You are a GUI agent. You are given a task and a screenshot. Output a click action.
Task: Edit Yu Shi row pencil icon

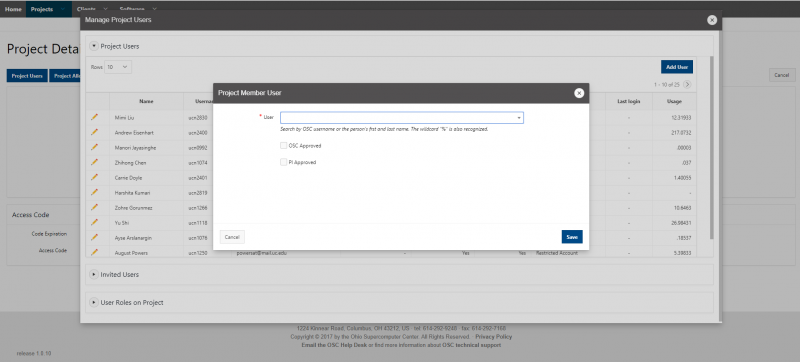click(x=94, y=222)
